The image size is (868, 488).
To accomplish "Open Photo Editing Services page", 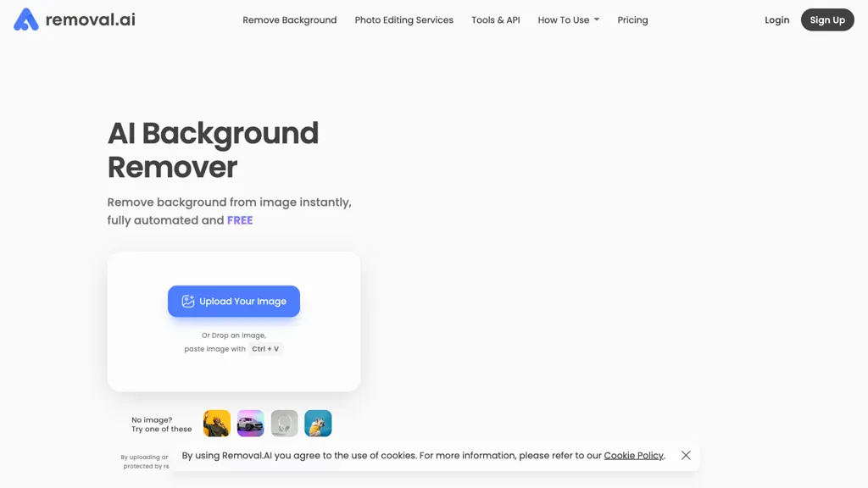I will (x=404, y=20).
